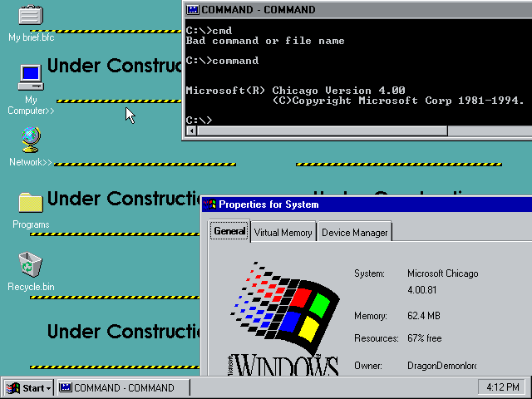The height and width of the screenshot is (399, 532).
Task: Click the My brief.bfc icon label
Action: tap(32, 37)
